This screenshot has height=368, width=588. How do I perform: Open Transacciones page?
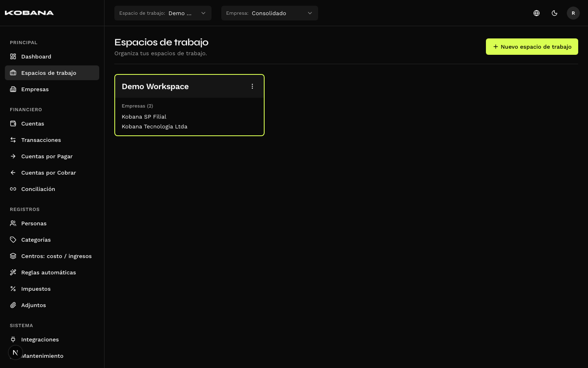(52, 140)
